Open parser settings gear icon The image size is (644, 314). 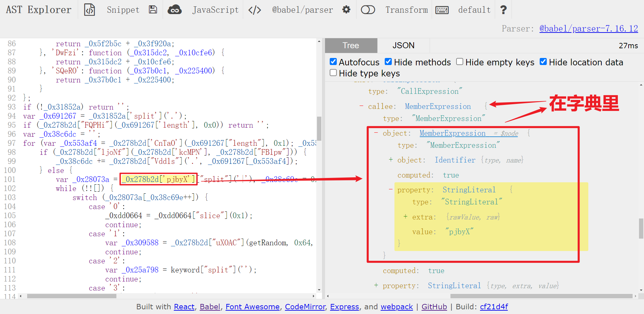pos(346,10)
